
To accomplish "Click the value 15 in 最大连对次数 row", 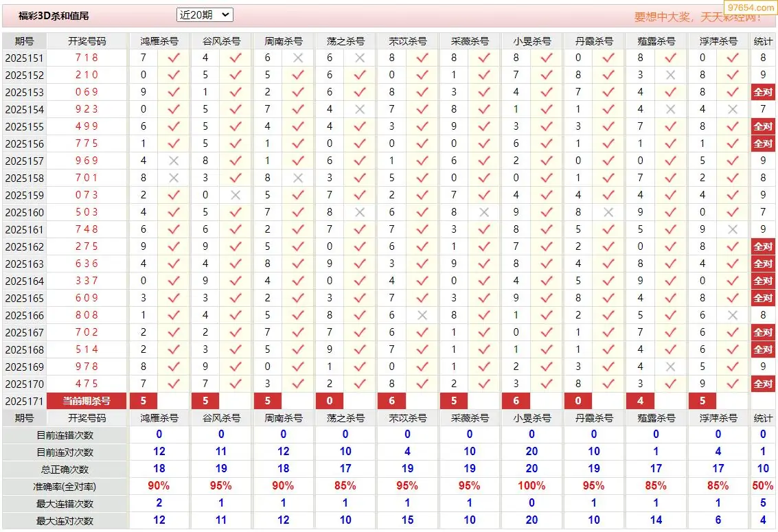I will pyautogui.click(x=407, y=520).
